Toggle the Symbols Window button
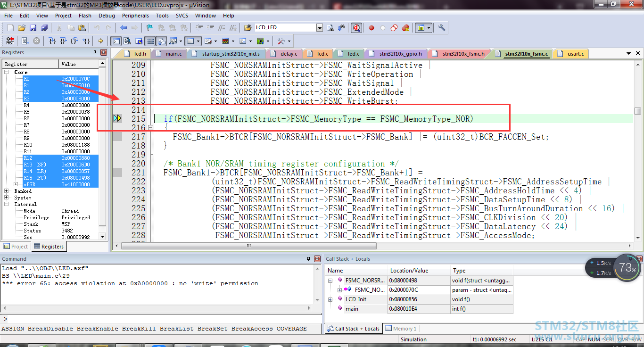 [x=139, y=41]
